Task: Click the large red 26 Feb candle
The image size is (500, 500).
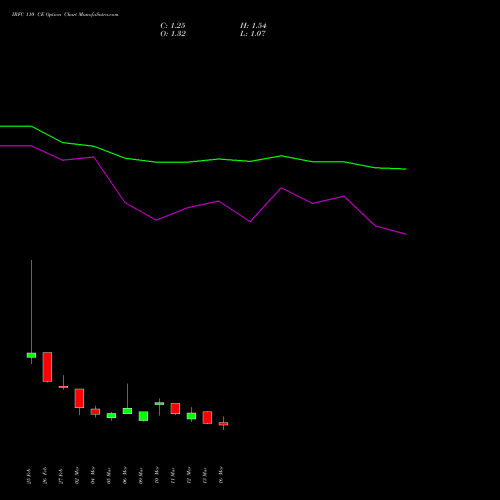Action: click(x=47, y=367)
